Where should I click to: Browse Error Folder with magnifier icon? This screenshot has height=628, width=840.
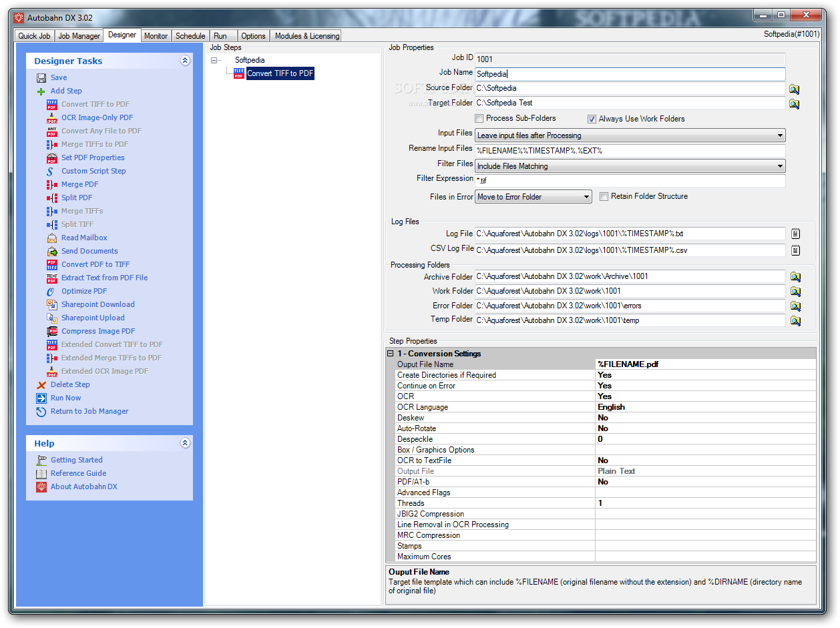[795, 306]
